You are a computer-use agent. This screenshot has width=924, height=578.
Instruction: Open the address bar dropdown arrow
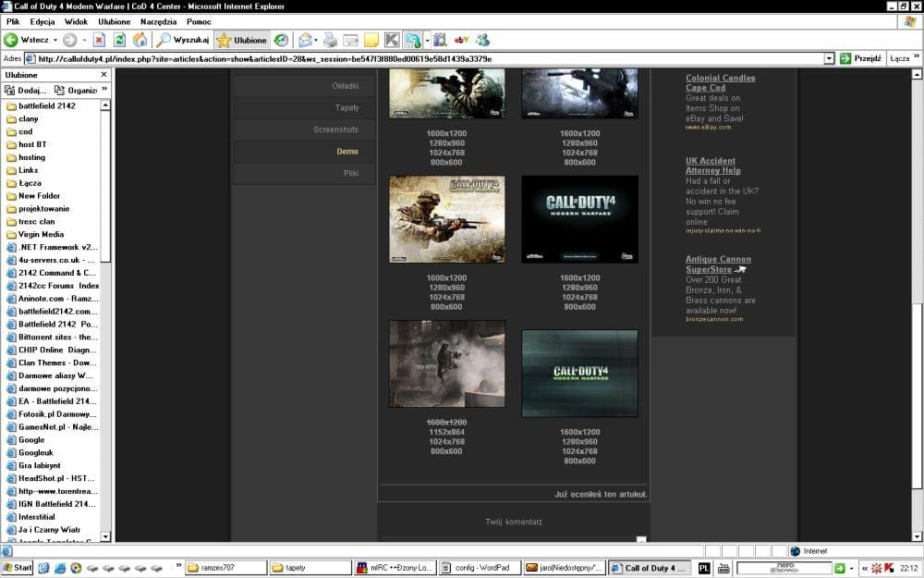(829, 58)
